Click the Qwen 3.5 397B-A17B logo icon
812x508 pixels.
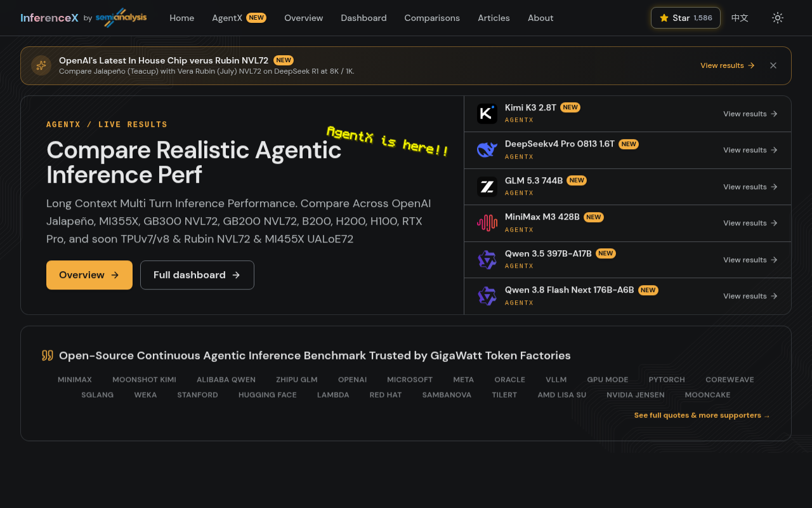click(x=487, y=260)
